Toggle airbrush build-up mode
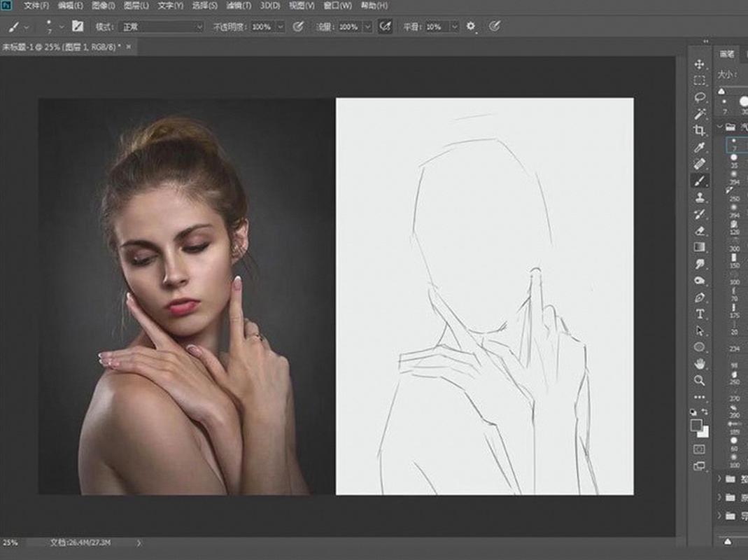The image size is (748, 560). (x=384, y=27)
